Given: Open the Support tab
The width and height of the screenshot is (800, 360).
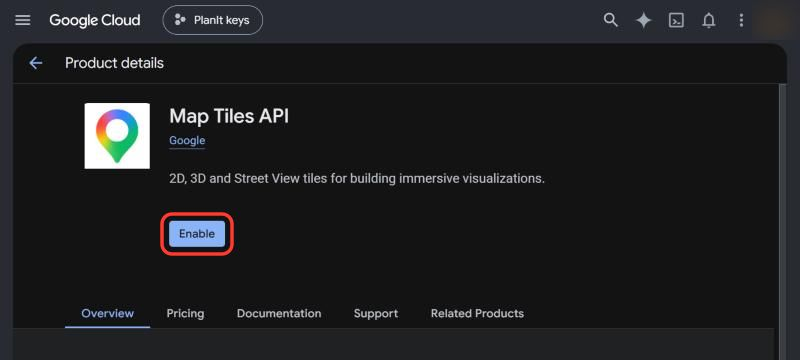Looking at the screenshot, I should 376,313.
